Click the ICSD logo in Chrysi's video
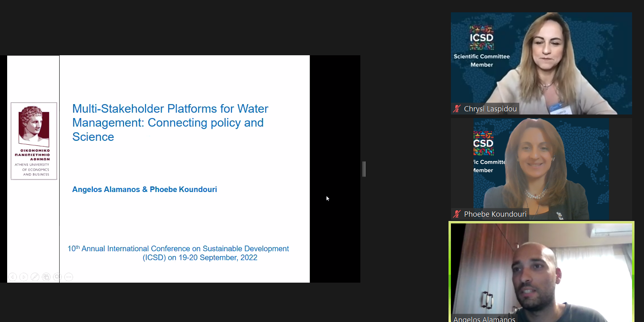 (x=482, y=38)
